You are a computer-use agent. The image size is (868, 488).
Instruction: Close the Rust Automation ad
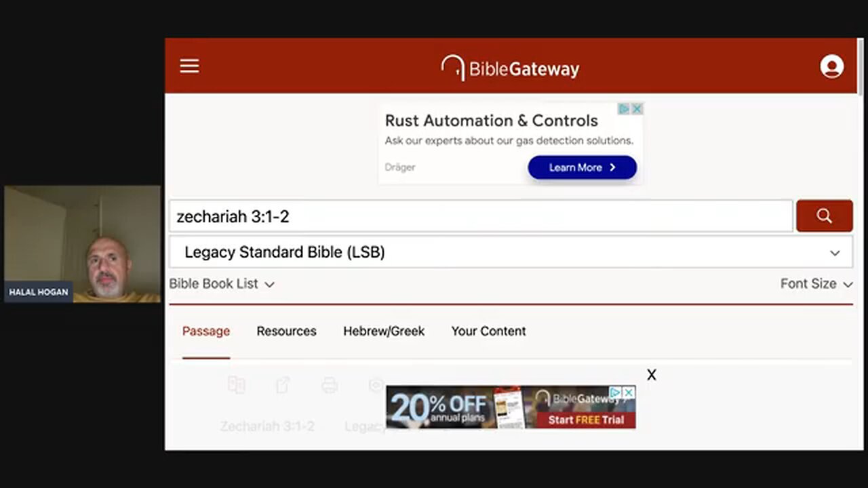pyautogui.click(x=637, y=108)
